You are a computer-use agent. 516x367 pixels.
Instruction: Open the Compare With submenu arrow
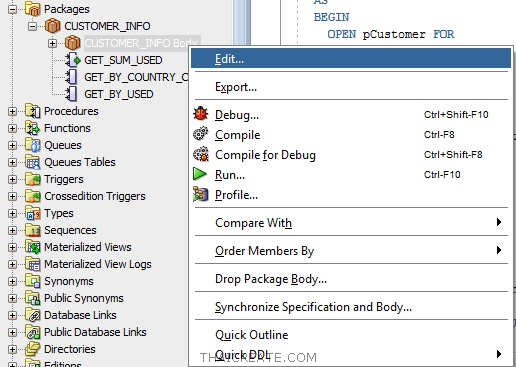(x=499, y=222)
